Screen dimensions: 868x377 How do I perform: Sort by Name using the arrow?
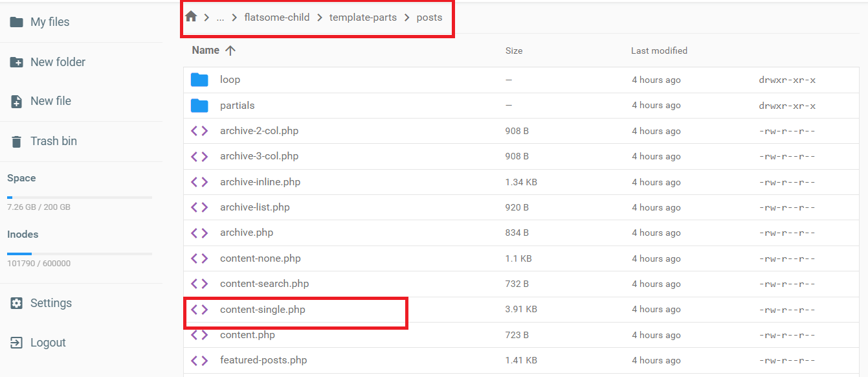coord(230,51)
